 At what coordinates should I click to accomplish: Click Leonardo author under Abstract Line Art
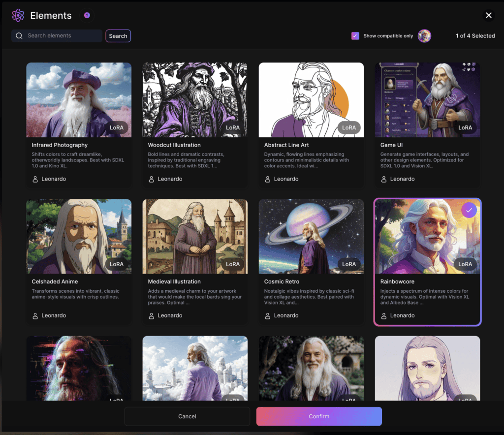[x=282, y=179]
